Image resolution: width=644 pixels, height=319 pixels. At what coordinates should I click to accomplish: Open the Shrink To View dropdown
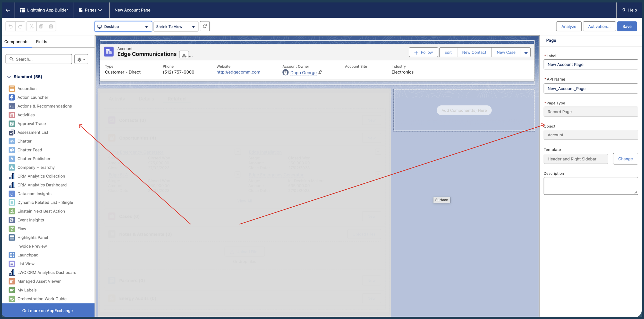tap(176, 26)
